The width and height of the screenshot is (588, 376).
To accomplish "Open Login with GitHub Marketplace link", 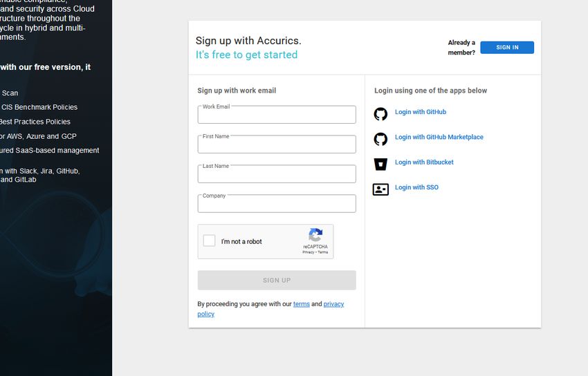I will pyautogui.click(x=439, y=137).
